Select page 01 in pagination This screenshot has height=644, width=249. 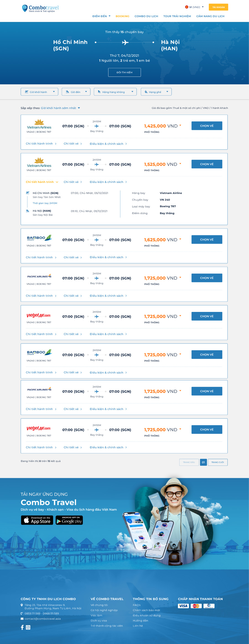pos(203,462)
